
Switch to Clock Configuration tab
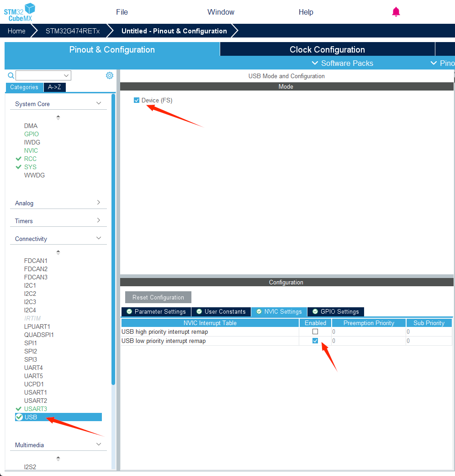click(327, 49)
